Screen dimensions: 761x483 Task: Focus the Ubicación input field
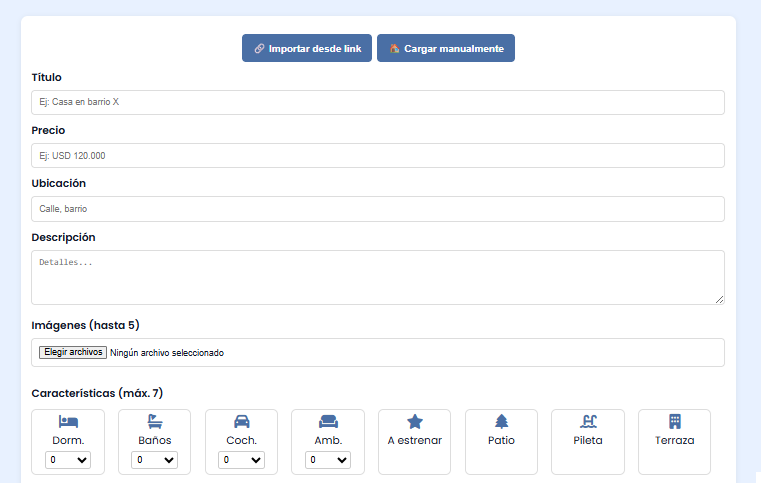pos(378,209)
